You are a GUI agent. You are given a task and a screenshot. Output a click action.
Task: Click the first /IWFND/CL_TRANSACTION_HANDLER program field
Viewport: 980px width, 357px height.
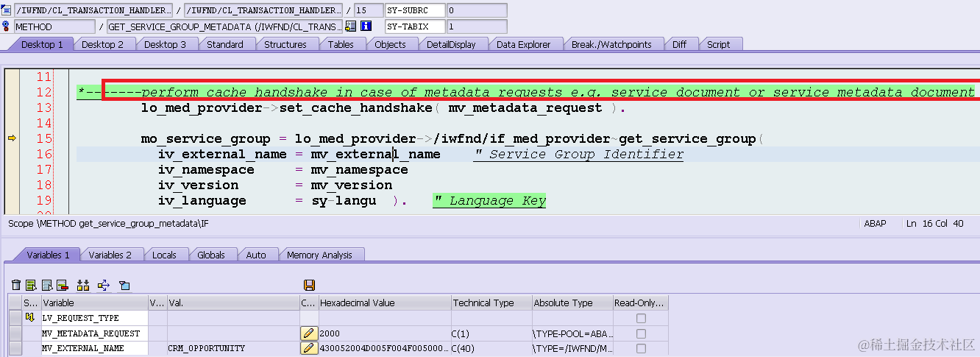pyautogui.click(x=93, y=10)
